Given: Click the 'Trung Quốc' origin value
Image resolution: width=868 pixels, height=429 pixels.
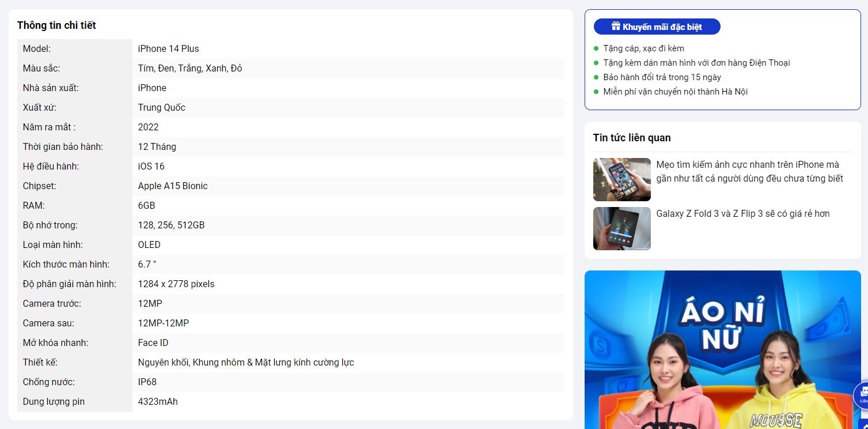Looking at the screenshot, I should (x=162, y=108).
